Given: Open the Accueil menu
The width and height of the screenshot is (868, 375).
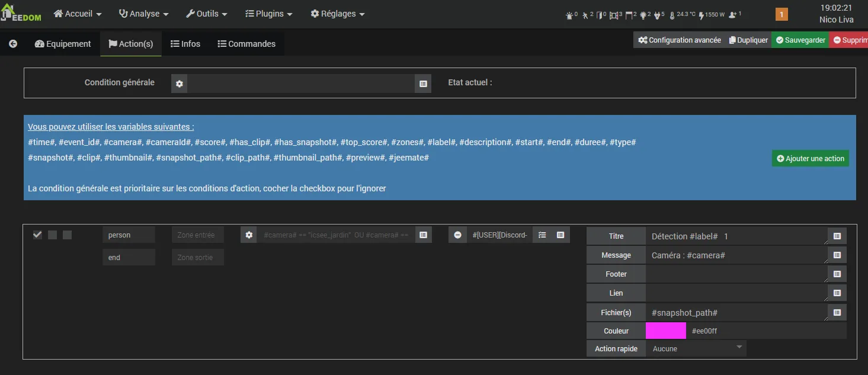Looking at the screenshot, I should point(78,14).
